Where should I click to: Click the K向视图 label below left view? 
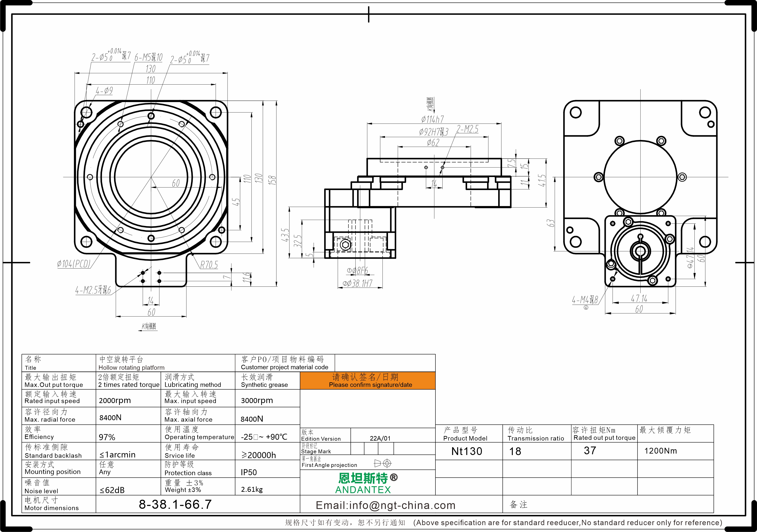[x=149, y=326]
